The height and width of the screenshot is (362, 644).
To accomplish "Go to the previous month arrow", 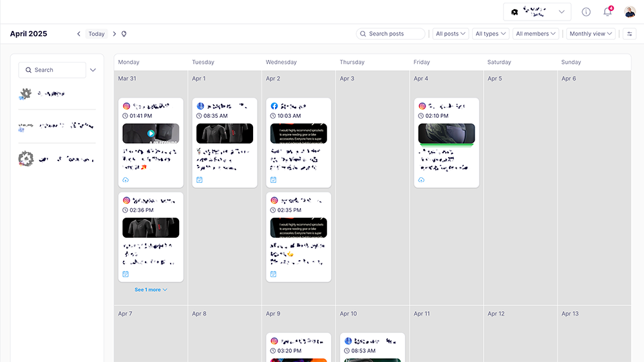I will tap(79, 33).
